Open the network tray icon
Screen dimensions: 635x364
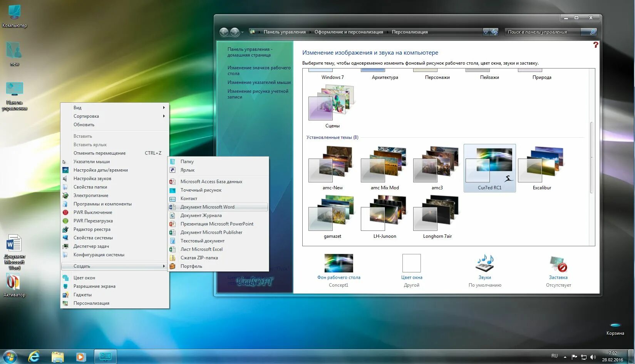[x=584, y=357]
